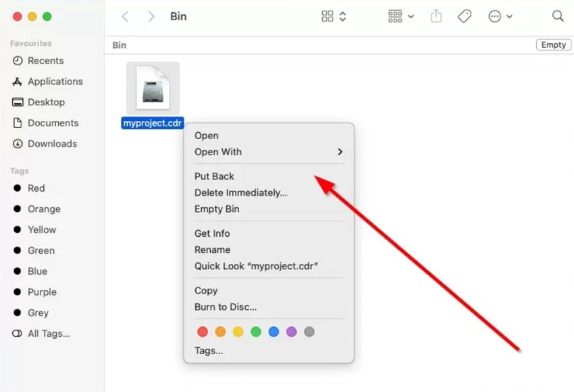Apply the red tag color dot

(203, 332)
